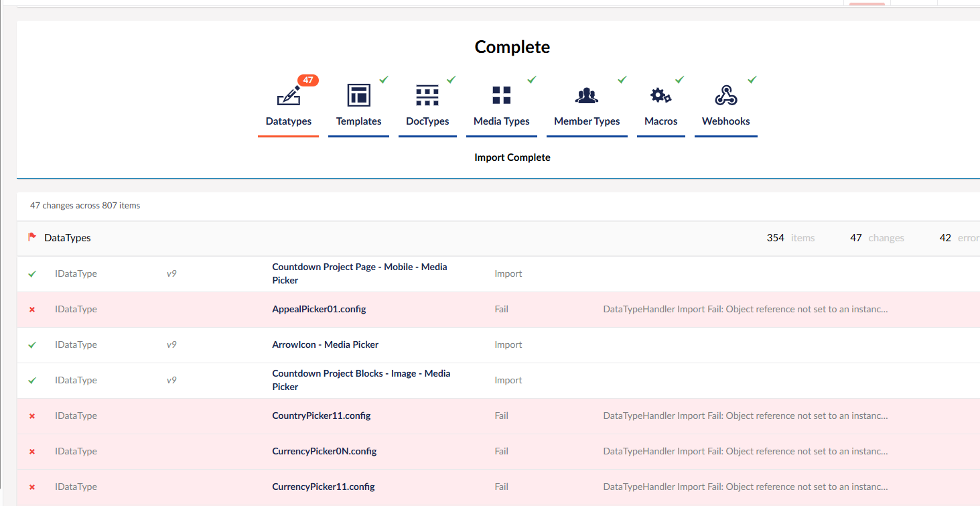The height and width of the screenshot is (506, 980).
Task: Click the ArrowIcon - Media Picker entry
Action: (326, 344)
